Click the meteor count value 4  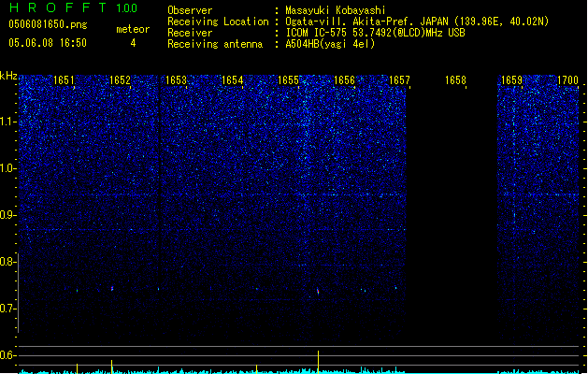click(x=133, y=43)
